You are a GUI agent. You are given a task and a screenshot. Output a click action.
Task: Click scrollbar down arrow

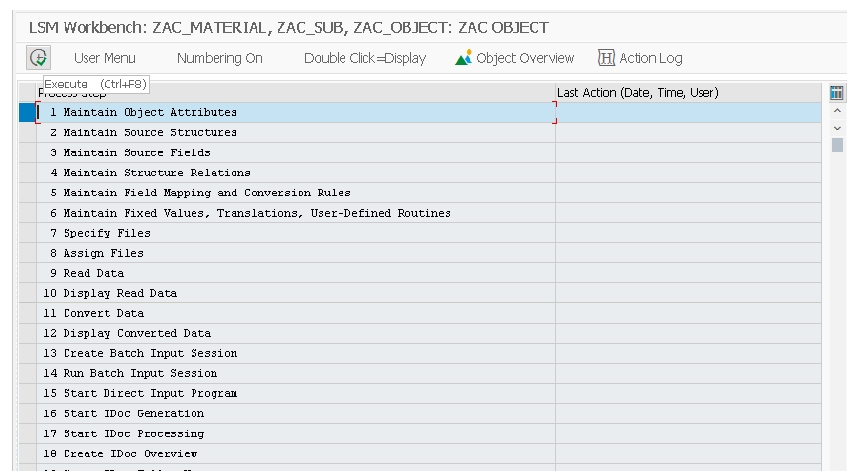(x=837, y=128)
